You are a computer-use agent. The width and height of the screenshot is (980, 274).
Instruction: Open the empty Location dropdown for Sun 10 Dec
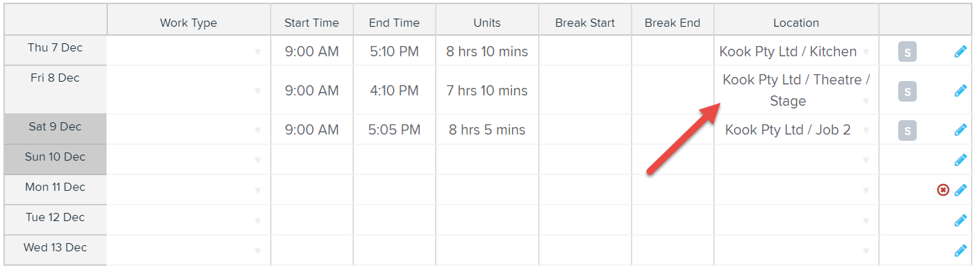[x=797, y=160]
